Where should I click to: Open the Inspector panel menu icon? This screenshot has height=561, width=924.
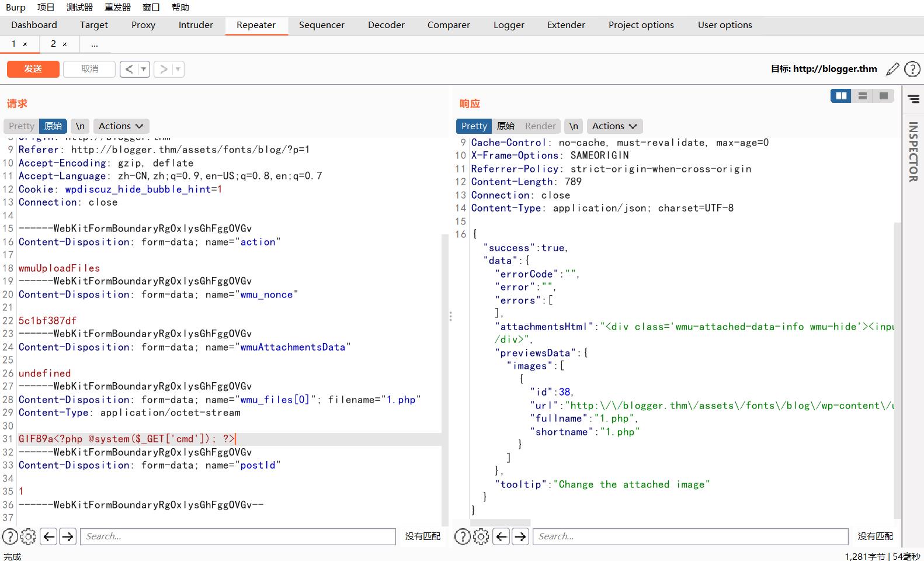point(913,99)
